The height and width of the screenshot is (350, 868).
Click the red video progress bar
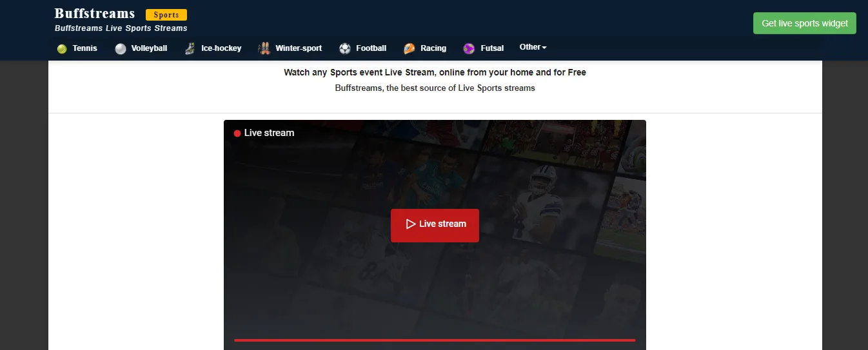[435, 340]
